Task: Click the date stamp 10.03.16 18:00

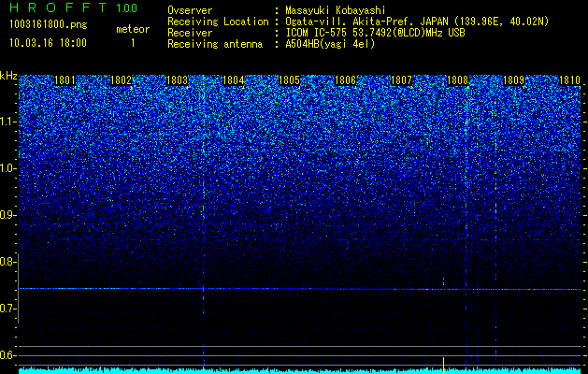Action: point(48,43)
